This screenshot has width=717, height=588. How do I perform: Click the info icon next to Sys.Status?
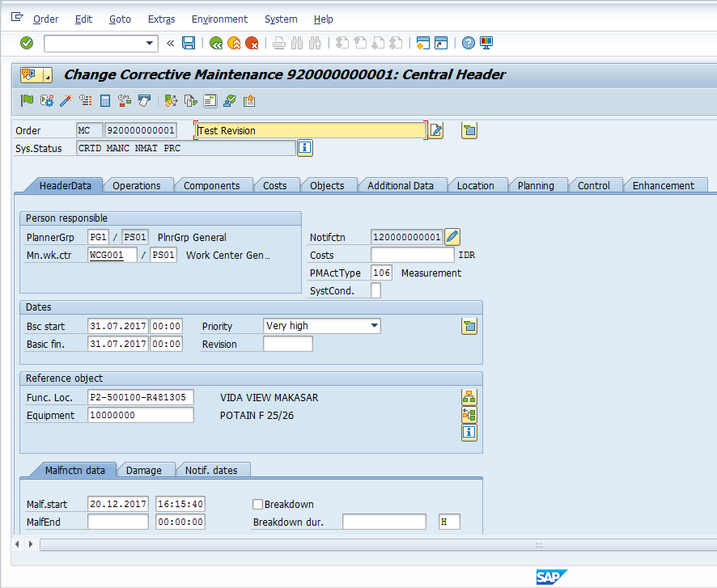(x=305, y=148)
